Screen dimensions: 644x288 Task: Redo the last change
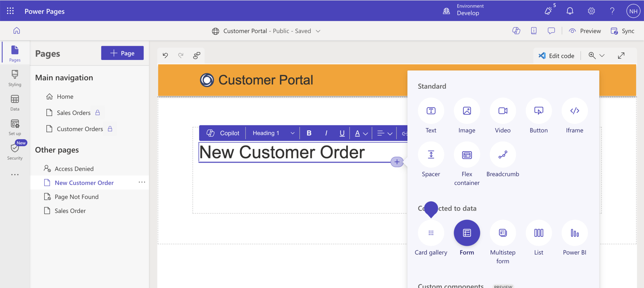[181, 55]
